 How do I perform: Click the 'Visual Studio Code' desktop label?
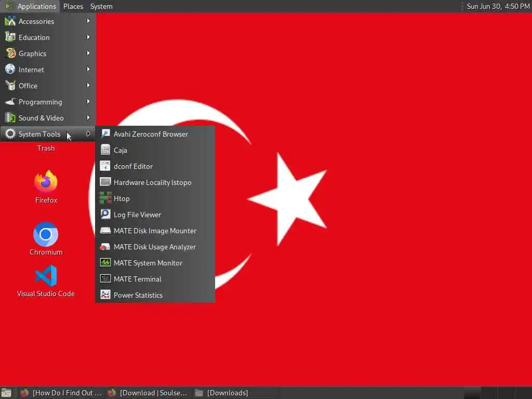click(x=46, y=294)
